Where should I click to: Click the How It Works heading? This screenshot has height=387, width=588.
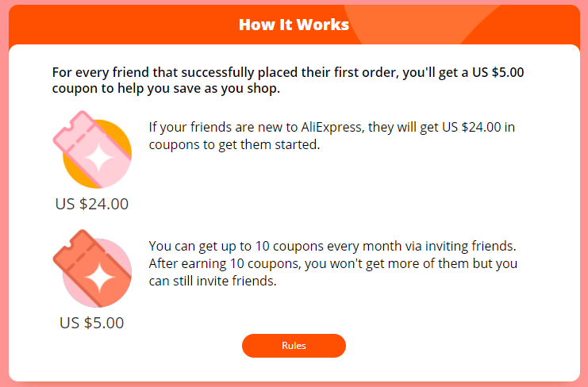coord(294,25)
